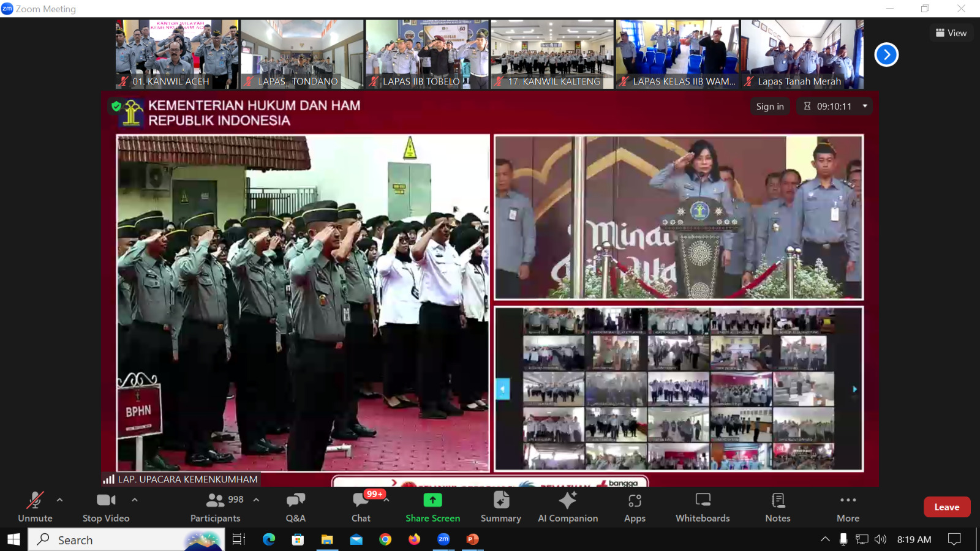The image size is (980, 551).
Task: Unmute the microphone
Action: 35,507
